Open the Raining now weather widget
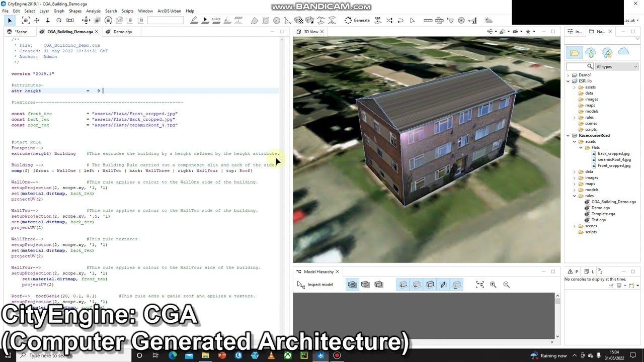Viewport: 644px width, 362px height. click(548, 355)
